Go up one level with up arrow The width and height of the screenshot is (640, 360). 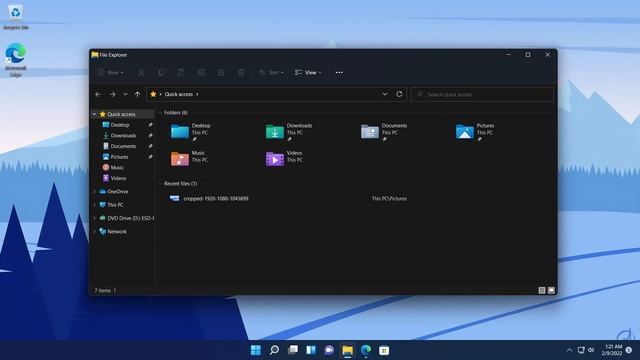coord(138,94)
